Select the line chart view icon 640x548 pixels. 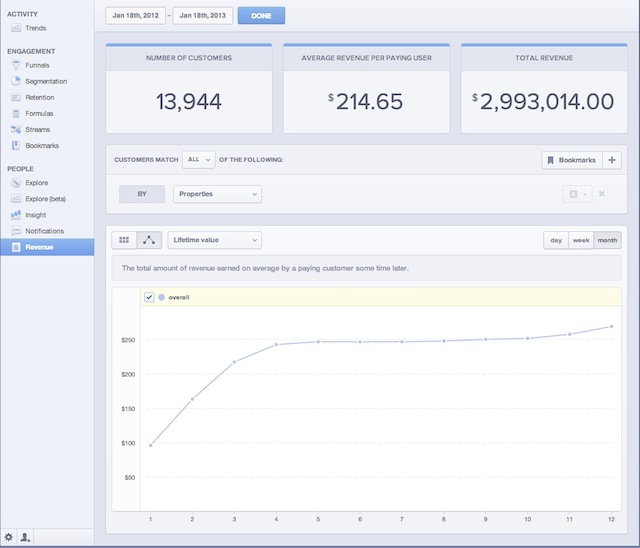[x=149, y=240]
